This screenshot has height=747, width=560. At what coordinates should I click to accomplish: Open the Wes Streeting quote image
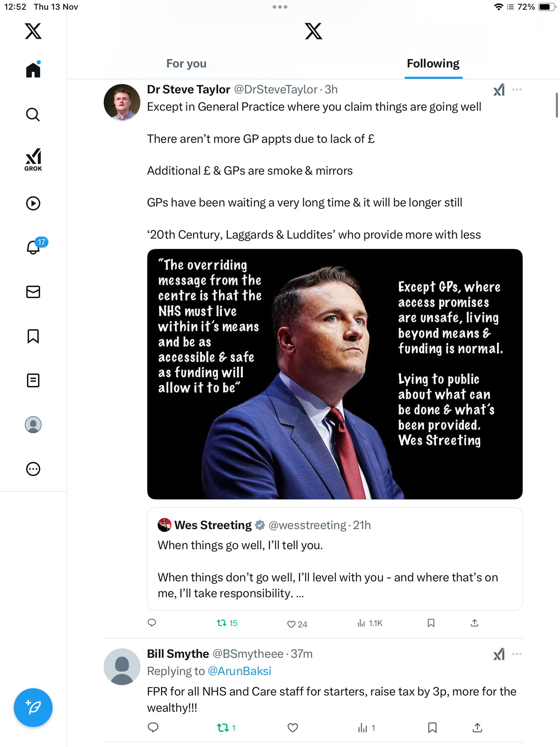pyautogui.click(x=335, y=374)
